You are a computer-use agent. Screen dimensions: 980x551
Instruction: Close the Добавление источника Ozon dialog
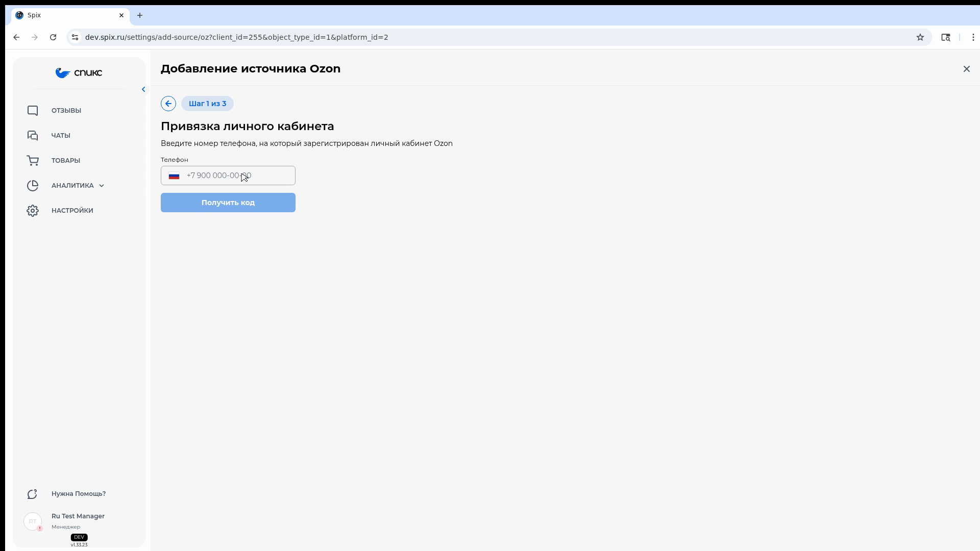pos(966,69)
